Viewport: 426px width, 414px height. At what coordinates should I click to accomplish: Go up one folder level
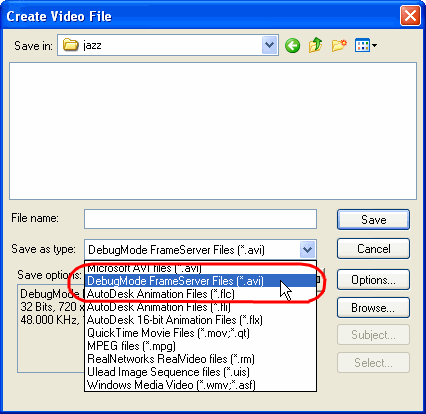[315, 45]
